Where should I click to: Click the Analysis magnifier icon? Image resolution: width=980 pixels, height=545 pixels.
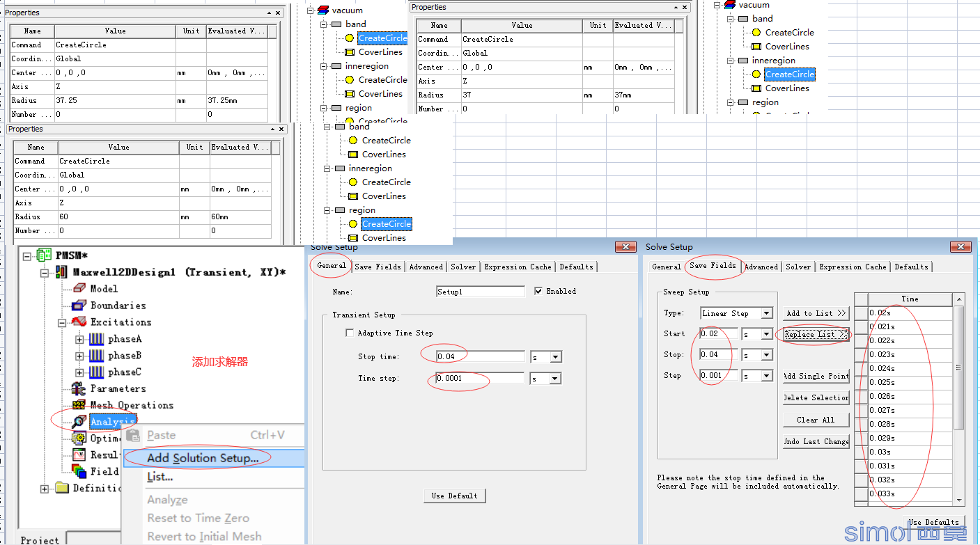pyautogui.click(x=79, y=422)
